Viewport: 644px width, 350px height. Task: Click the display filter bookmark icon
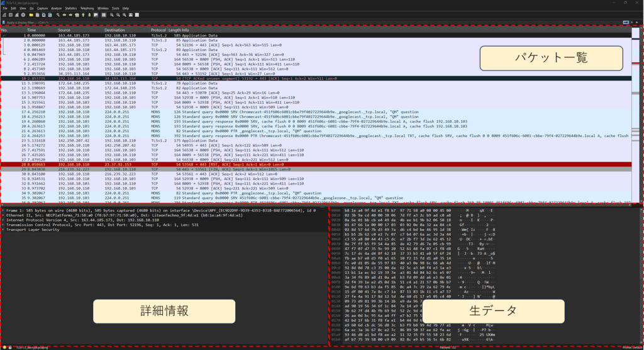[x=3, y=22]
